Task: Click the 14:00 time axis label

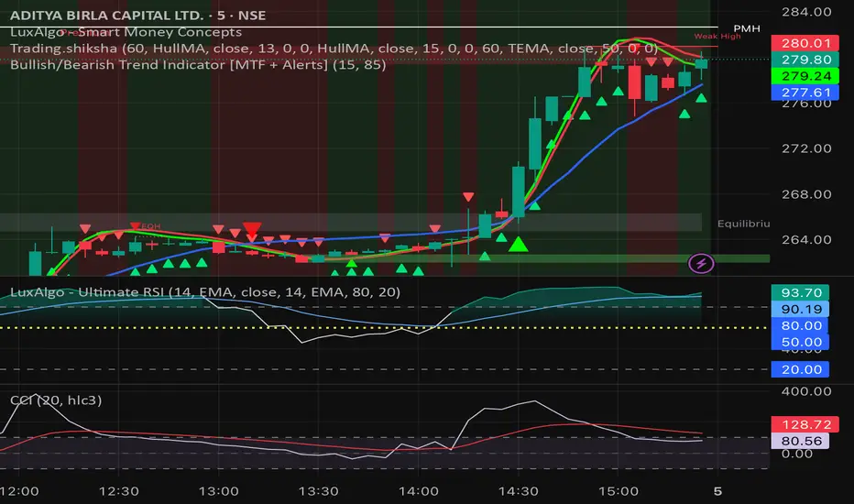Action: (x=418, y=491)
